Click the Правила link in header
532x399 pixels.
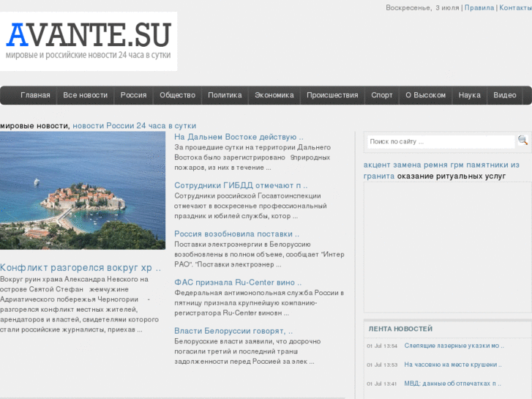point(479,8)
